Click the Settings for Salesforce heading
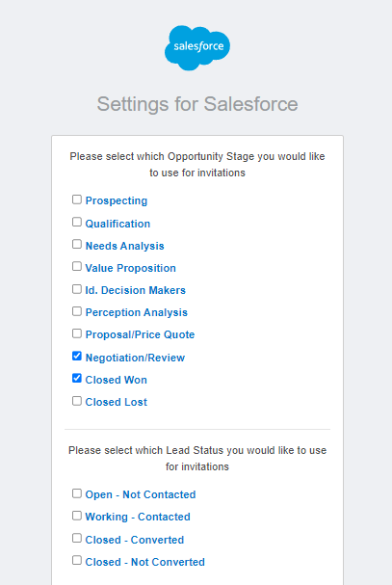 tap(197, 104)
